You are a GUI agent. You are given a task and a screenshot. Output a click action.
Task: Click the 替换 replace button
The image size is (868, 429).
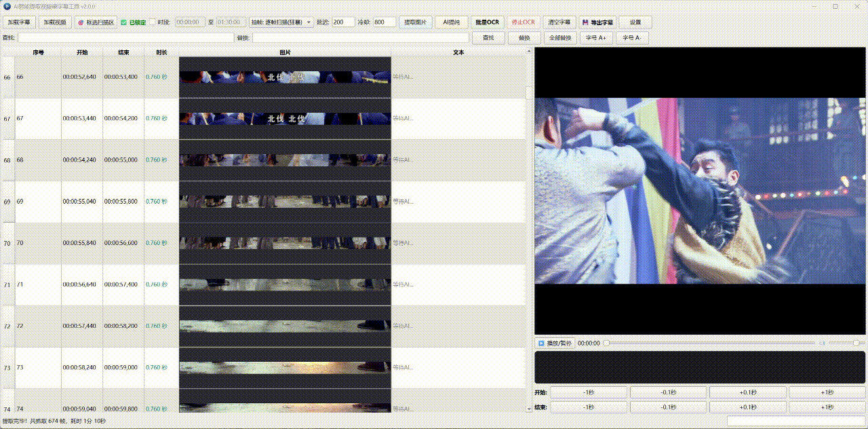coord(524,38)
